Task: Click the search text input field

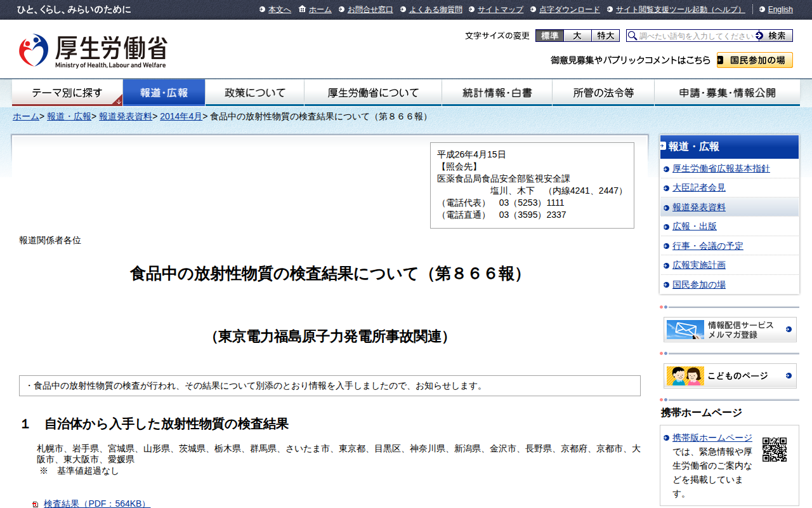Action: [x=697, y=36]
